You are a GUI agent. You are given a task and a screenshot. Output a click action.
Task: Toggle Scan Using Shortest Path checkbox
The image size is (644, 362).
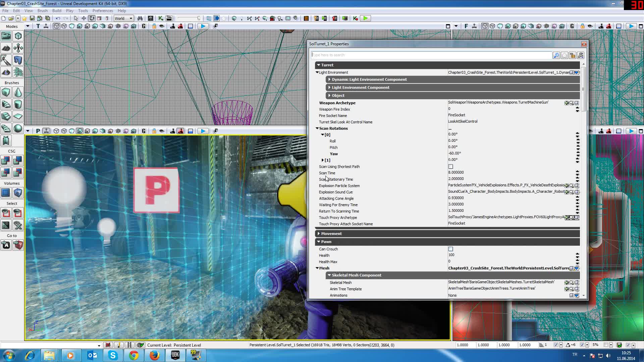pyautogui.click(x=450, y=167)
